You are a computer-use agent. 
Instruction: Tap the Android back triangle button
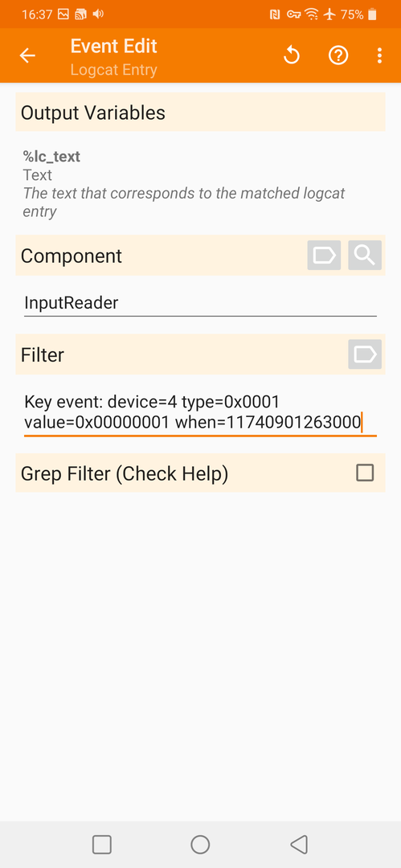(298, 844)
